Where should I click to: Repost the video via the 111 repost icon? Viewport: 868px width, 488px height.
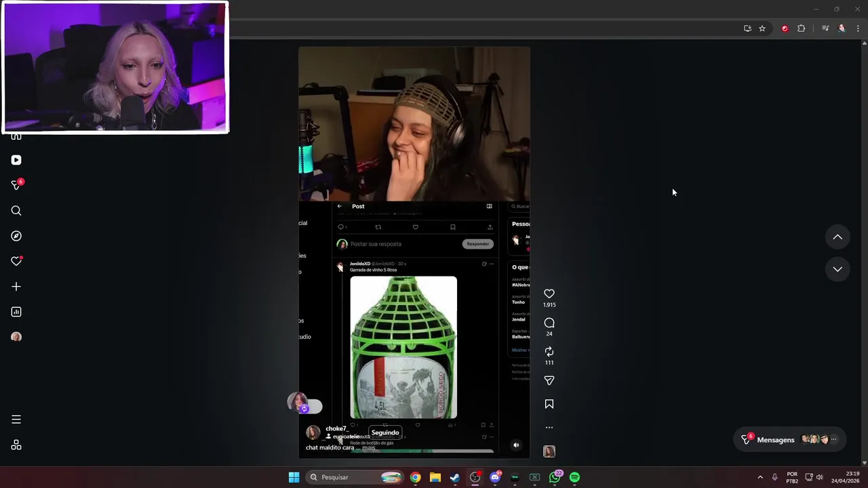point(549,351)
